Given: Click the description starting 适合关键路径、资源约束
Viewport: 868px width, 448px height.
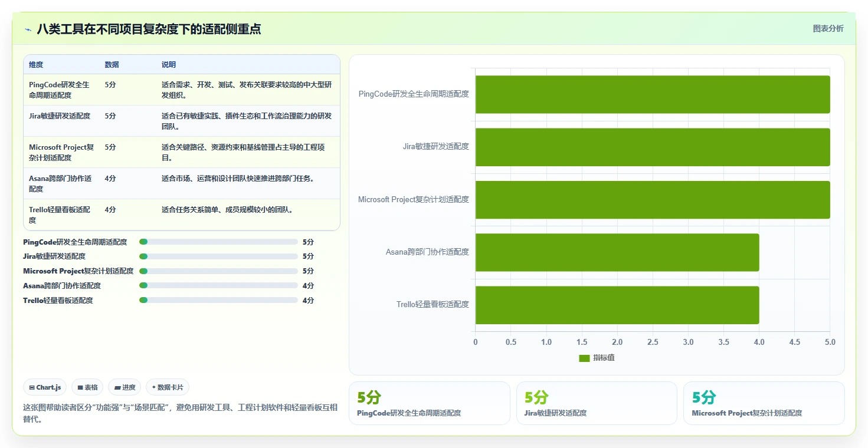Looking at the screenshot, I should pyautogui.click(x=243, y=152).
